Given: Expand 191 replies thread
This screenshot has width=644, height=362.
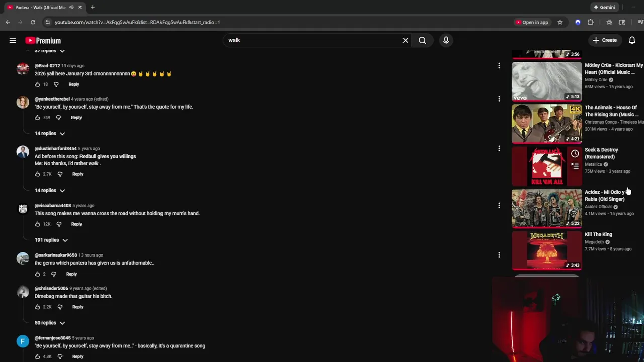Looking at the screenshot, I should pos(51,240).
